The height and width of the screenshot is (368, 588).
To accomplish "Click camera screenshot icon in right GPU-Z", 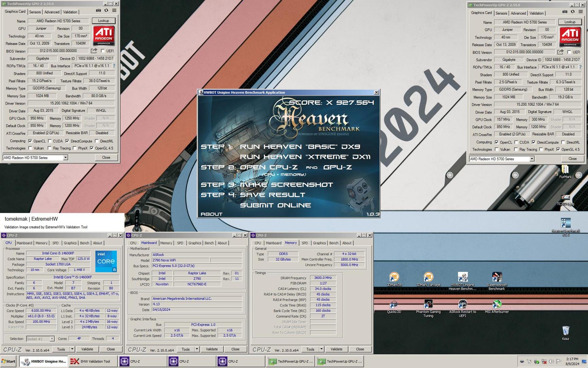I will point(565,12).
